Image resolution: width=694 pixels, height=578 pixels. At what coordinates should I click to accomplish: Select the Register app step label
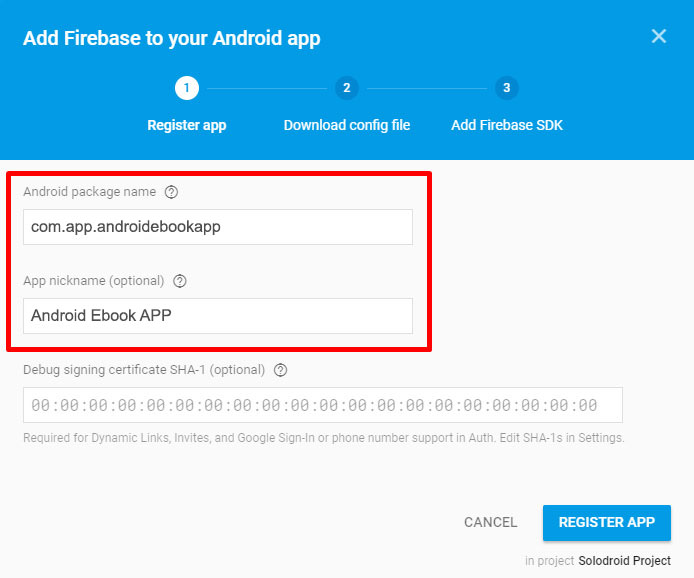click(187, 125)
